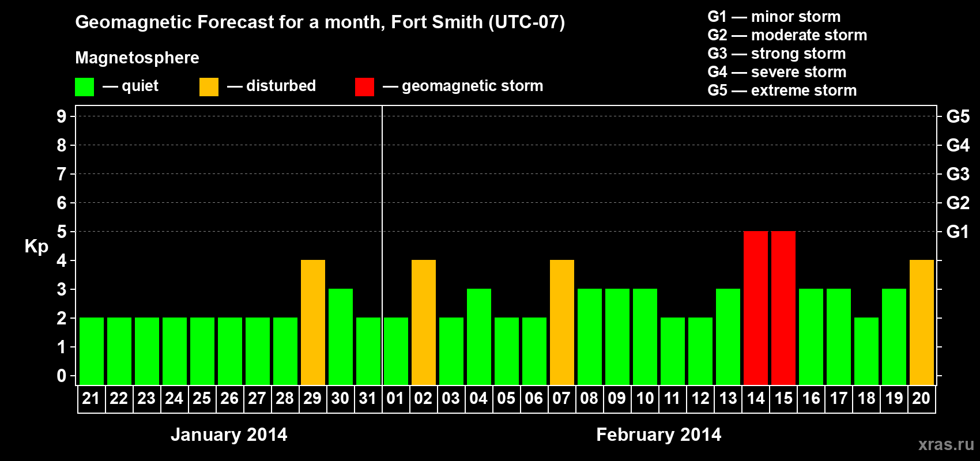Click the green bar for January 30
This screenshot has width=980, height=461.
pos(341,337)
